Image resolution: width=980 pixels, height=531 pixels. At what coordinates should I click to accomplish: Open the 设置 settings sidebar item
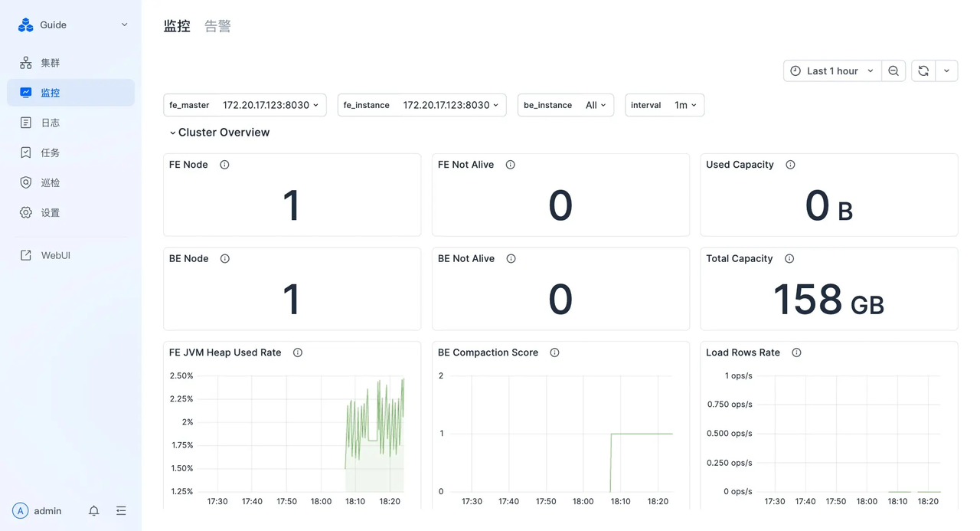point(70,212)
